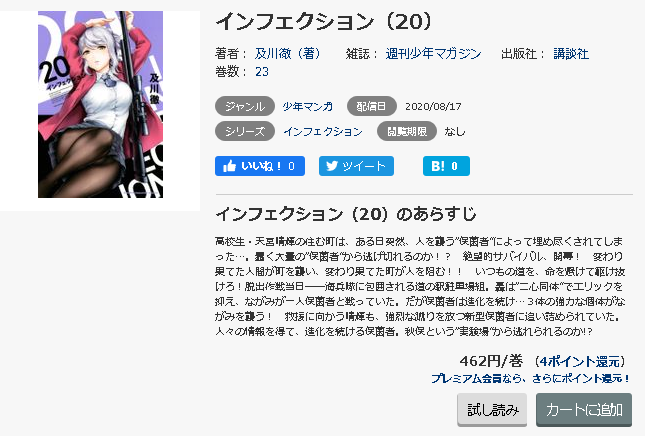
Task: Open the manga volume 20 cover image
Action: click(x=100, y=104)
